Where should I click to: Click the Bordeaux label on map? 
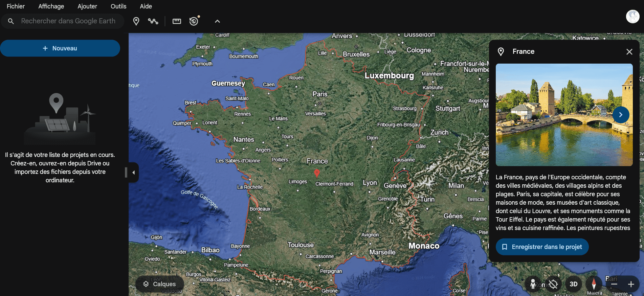[260, 209]
